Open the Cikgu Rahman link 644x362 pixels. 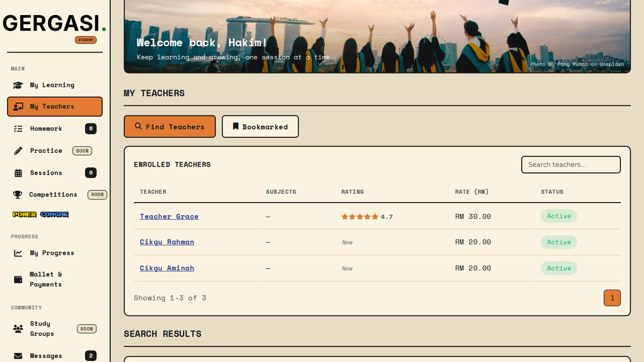coord(167,242)
